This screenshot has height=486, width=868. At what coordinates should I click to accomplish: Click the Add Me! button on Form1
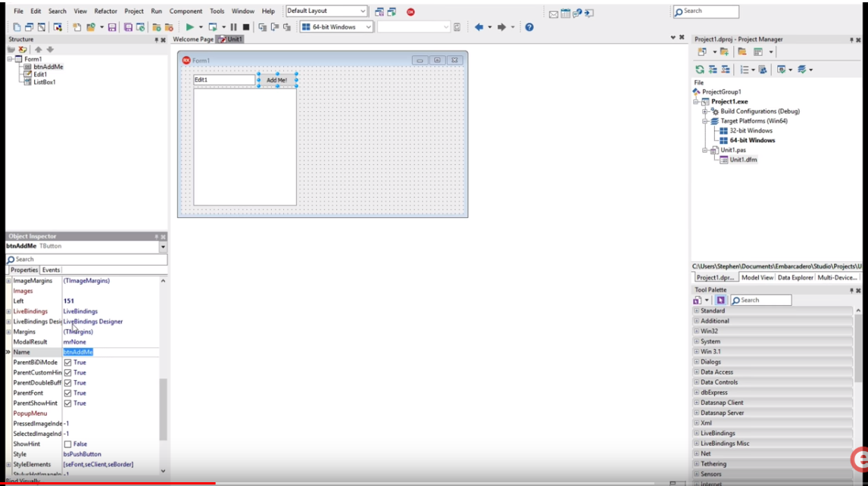pyautogui.click(x=276, y=80)
